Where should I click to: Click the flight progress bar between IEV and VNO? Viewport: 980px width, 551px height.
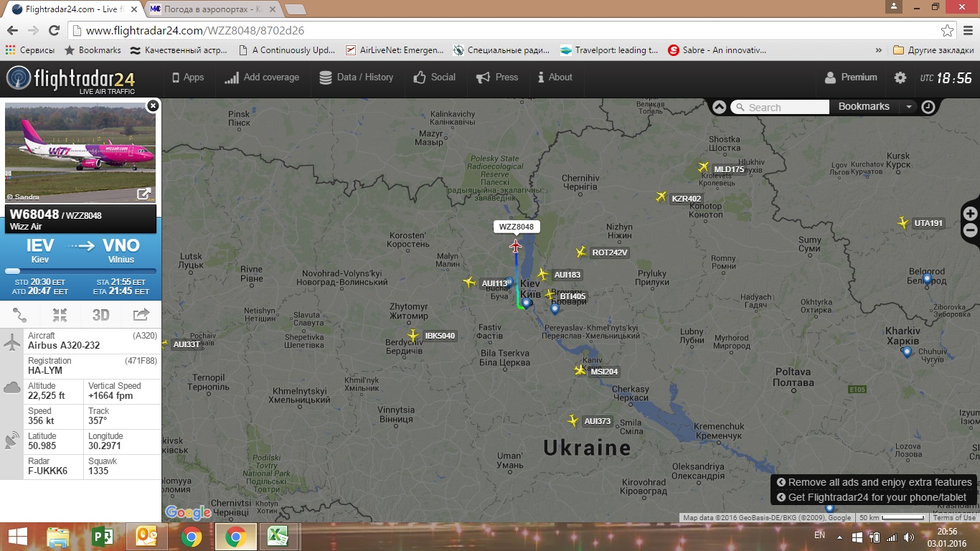point(80,271)
